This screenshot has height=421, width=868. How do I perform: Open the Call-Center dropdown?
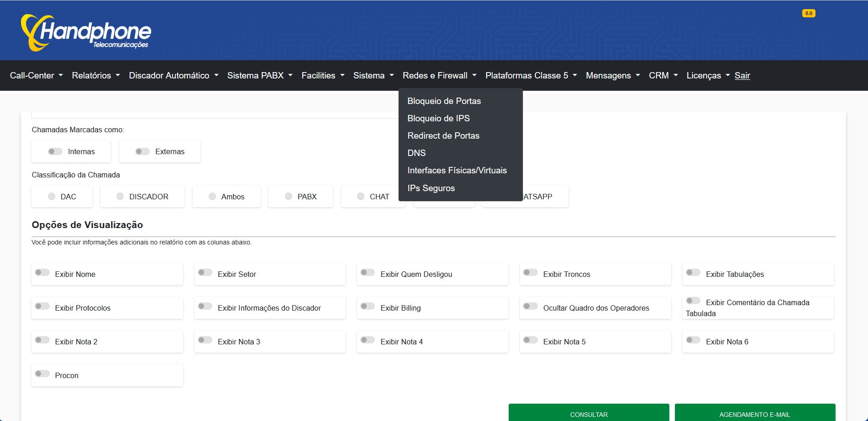coord(36,76)
